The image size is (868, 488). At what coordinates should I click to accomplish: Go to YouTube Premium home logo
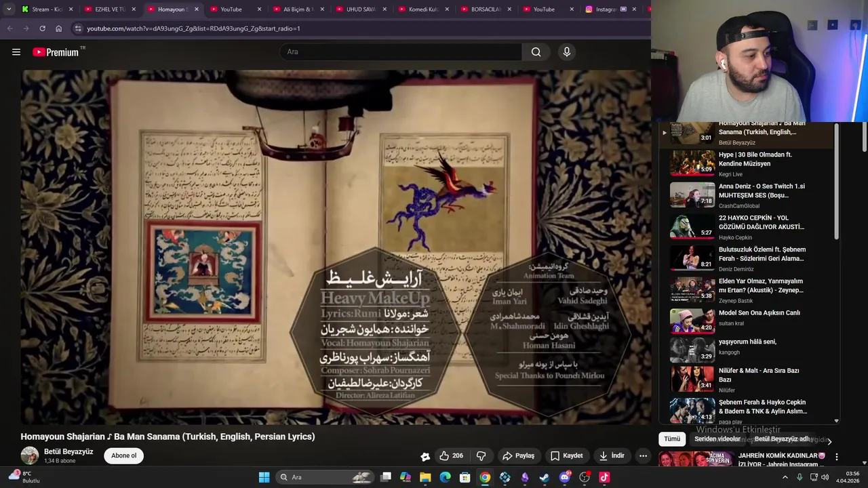click(x=56, y=52)
